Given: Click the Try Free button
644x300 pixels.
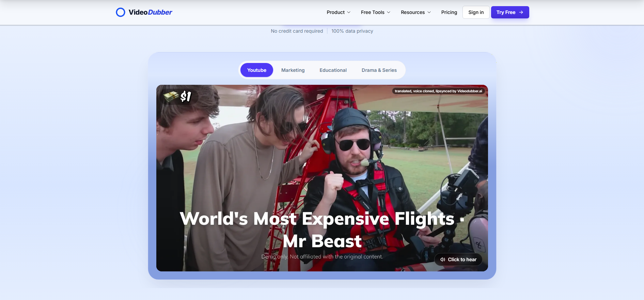Looking at the screenshot, I should click(x=510, y=12).
